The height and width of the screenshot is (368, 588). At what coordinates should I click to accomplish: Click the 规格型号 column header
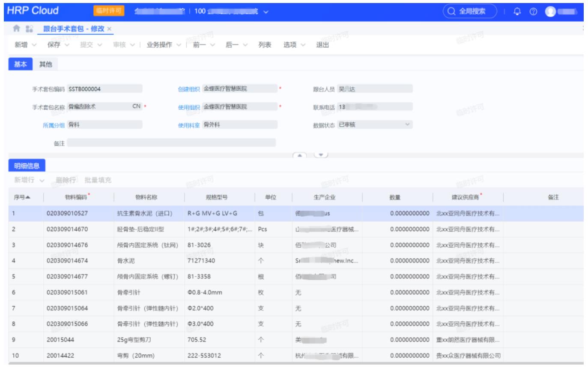click(x=220, y=197)
